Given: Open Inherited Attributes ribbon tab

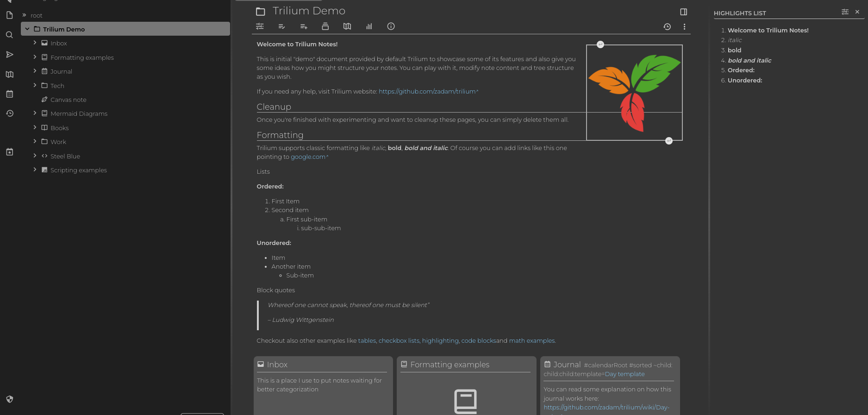Looking at the screenshot, I should click(x=304, y=26).
